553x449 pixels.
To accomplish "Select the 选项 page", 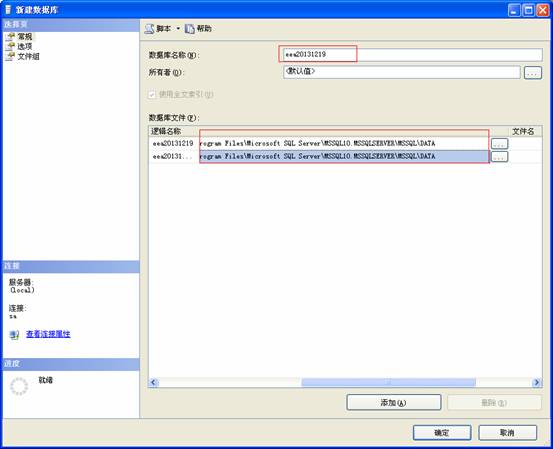I will [x=25, y=46].
